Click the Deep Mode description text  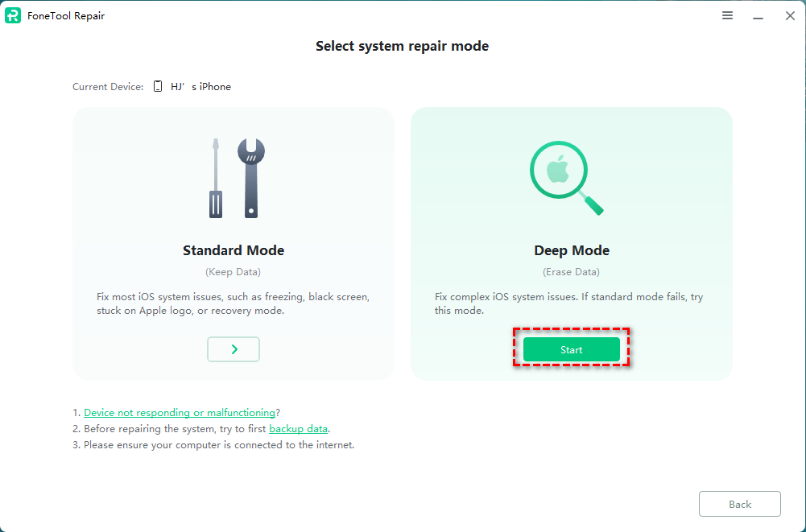click(x=568, y=303)
